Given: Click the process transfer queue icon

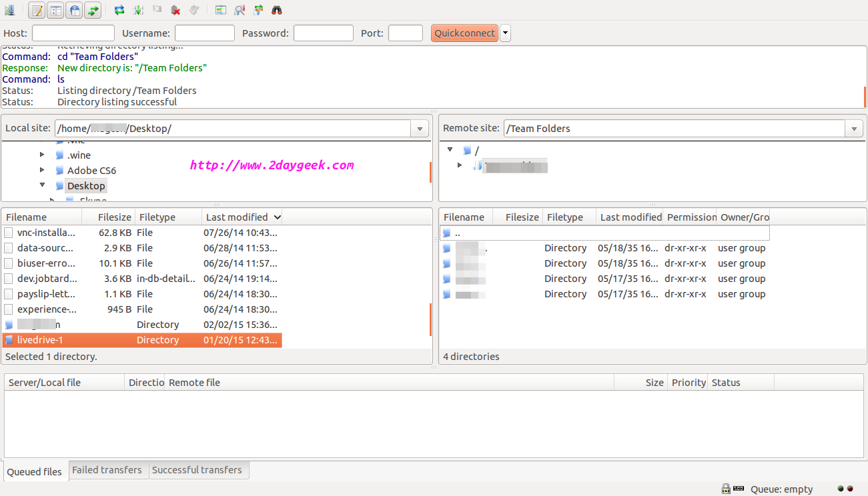Looking at the screenshot, I should point(138,10).
